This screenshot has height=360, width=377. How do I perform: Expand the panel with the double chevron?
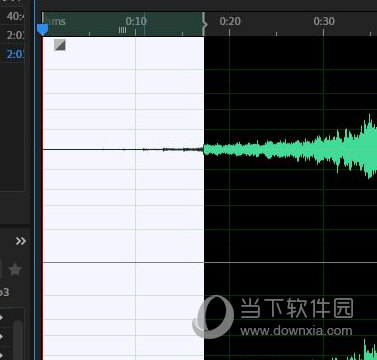21,241
